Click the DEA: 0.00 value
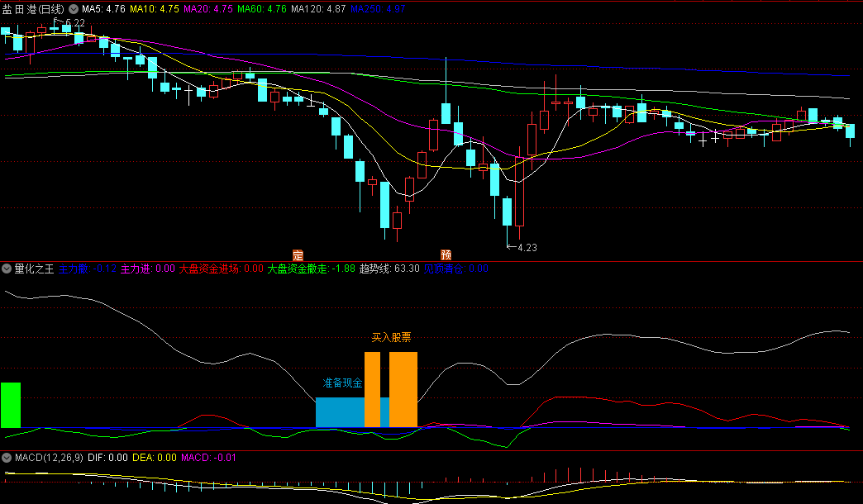The height and width of the screenshot is (504, 863). coord(155,457)
